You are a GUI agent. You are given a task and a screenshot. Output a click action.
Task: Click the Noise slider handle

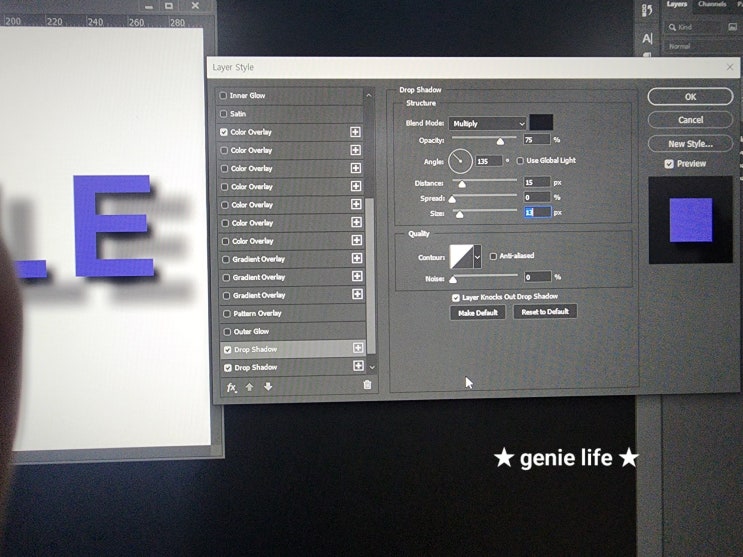click(453, 279)
